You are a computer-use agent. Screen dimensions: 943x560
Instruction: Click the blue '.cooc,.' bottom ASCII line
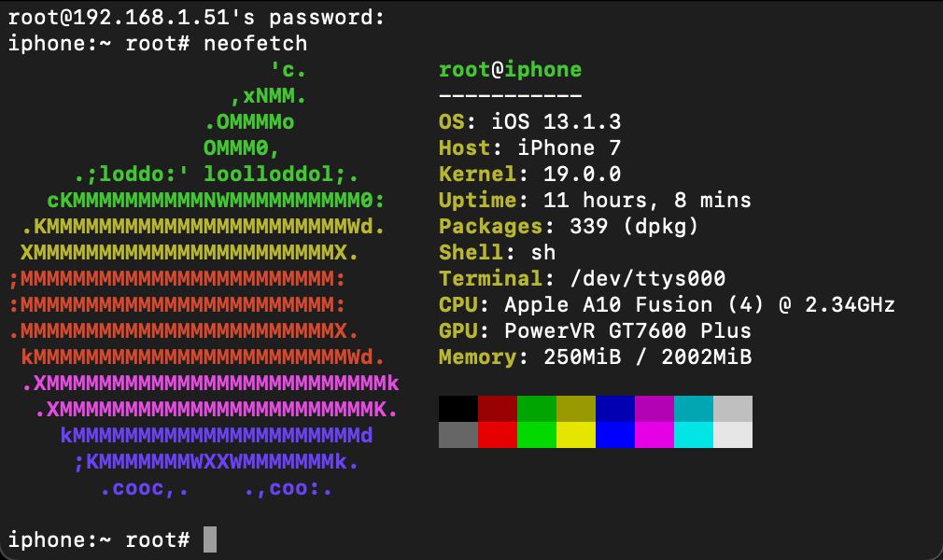[x=216, y=488]
